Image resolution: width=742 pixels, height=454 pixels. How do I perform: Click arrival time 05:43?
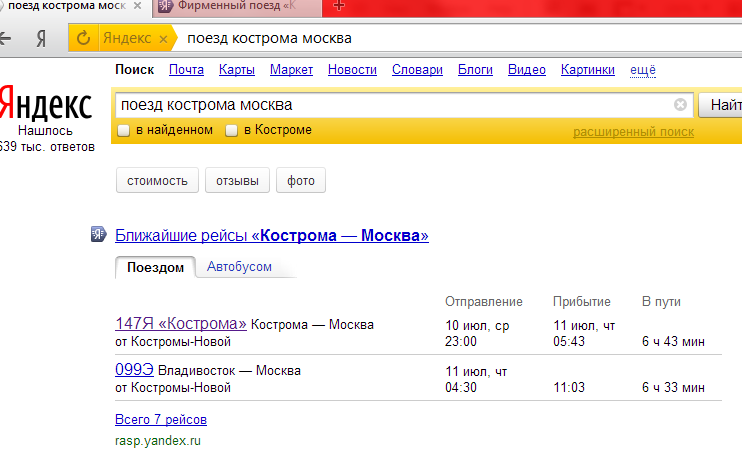pyautogui.click(x=569, y=341)
